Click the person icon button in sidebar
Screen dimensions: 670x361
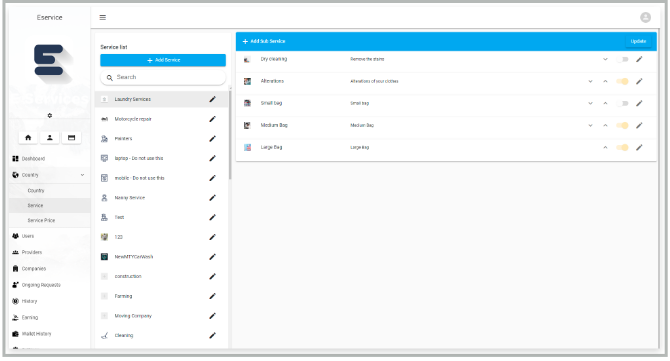coord(50,138)
